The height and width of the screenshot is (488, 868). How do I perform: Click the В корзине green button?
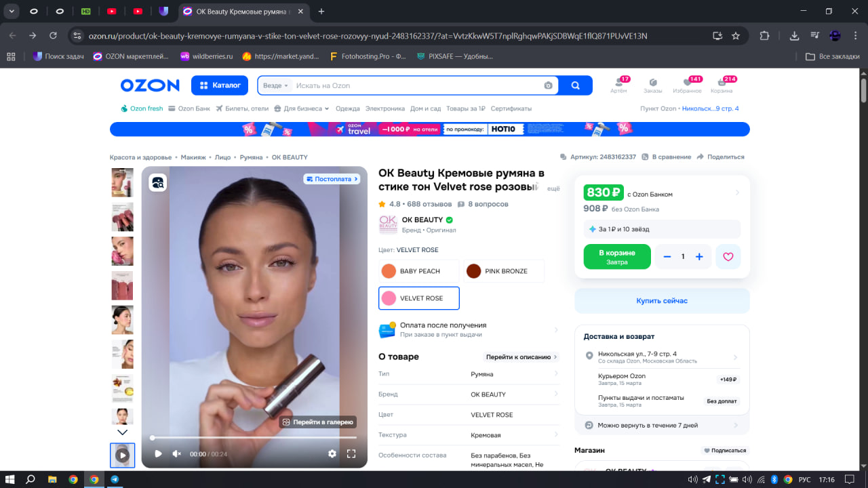[617, 257]
